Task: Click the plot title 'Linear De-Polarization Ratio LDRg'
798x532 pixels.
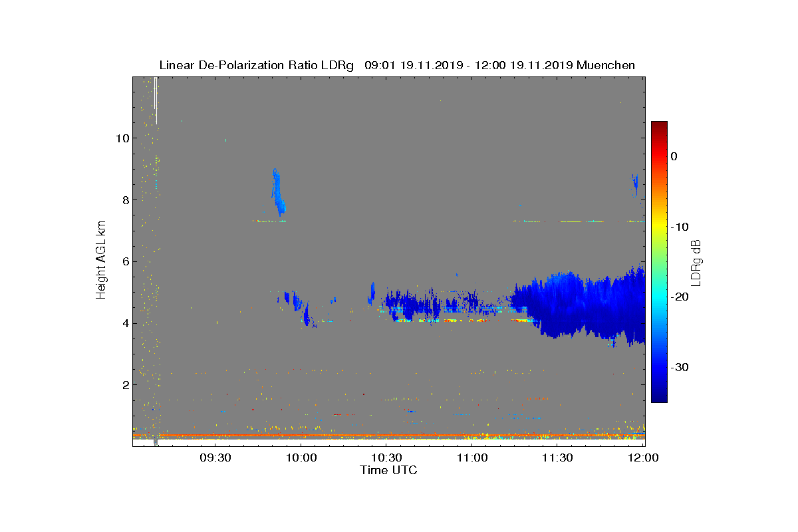Action: tap(257, 65)
